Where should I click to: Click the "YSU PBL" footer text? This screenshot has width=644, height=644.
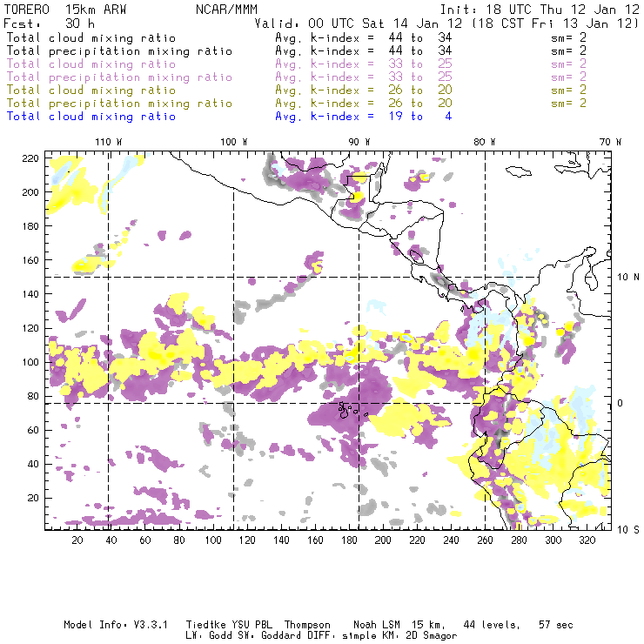252,625
